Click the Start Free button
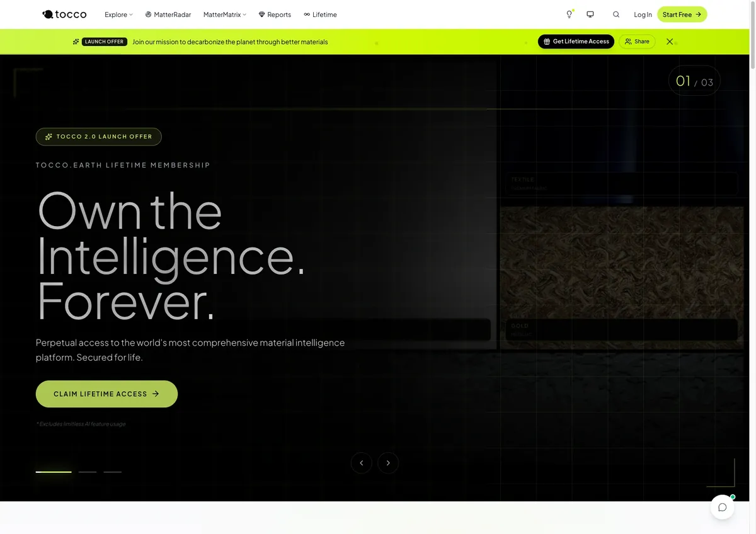The image size is (756, 534). pos(682,14)
